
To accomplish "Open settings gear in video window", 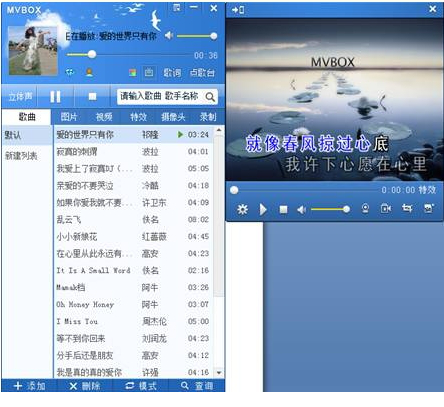I will tap(242, 209).
